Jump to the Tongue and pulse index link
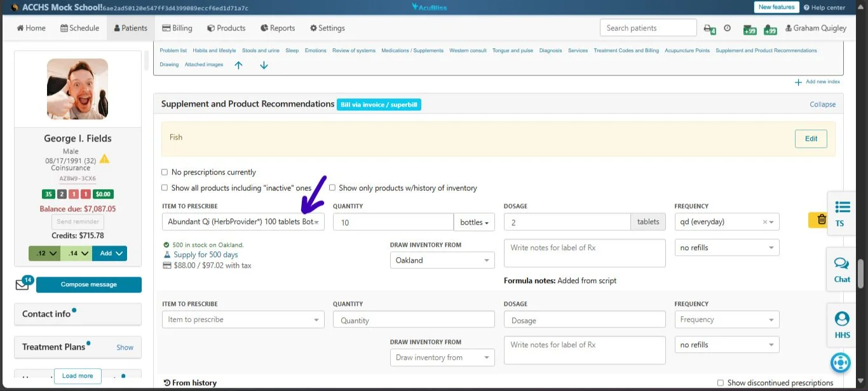The width and height of the screenshot is (868, 391). (x=513, y=50)
